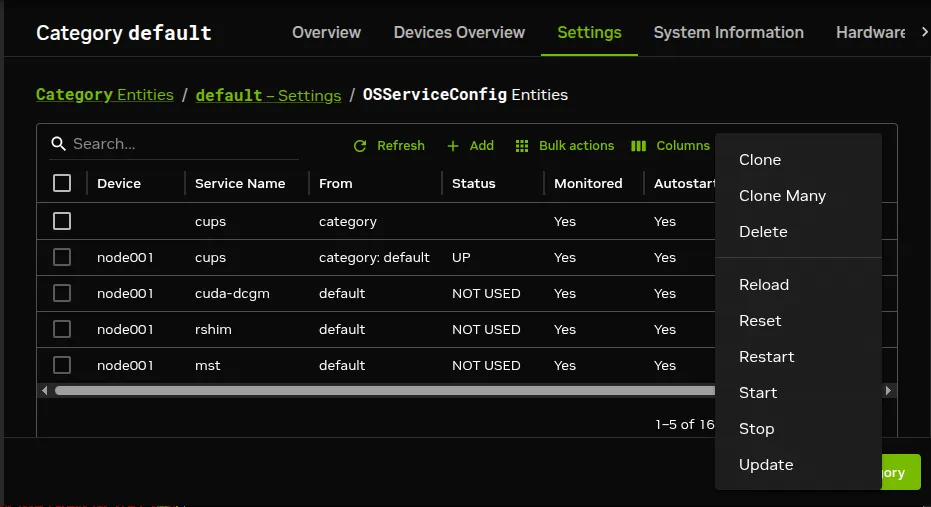This screenshot has width=931, height=507.
Task: Click the green button behind the context menu
Action: (x=901, y=472)
